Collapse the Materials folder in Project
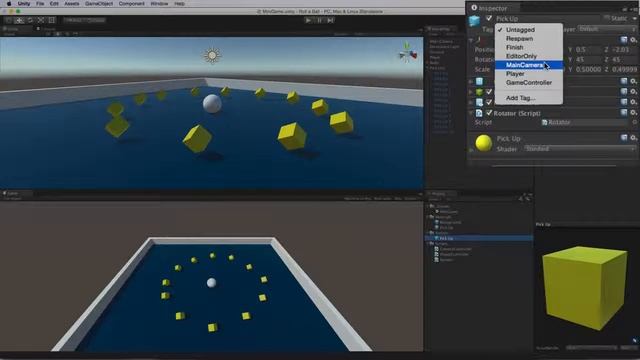Viewport: 640px width, 360px height. tap(428, 217)
